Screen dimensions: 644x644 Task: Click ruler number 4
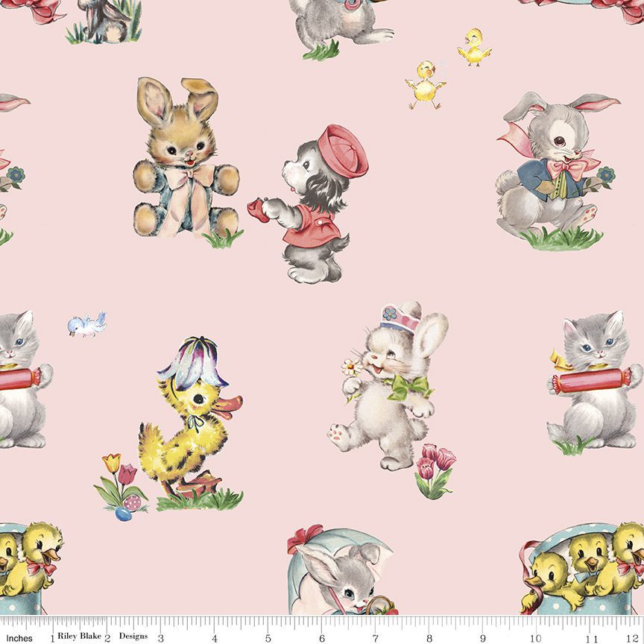[215, 639]
